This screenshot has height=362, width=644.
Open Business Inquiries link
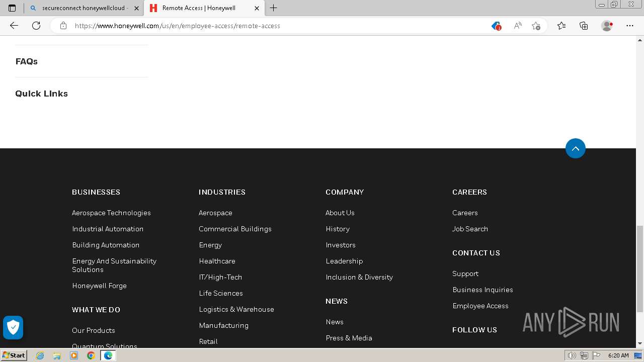482,290
